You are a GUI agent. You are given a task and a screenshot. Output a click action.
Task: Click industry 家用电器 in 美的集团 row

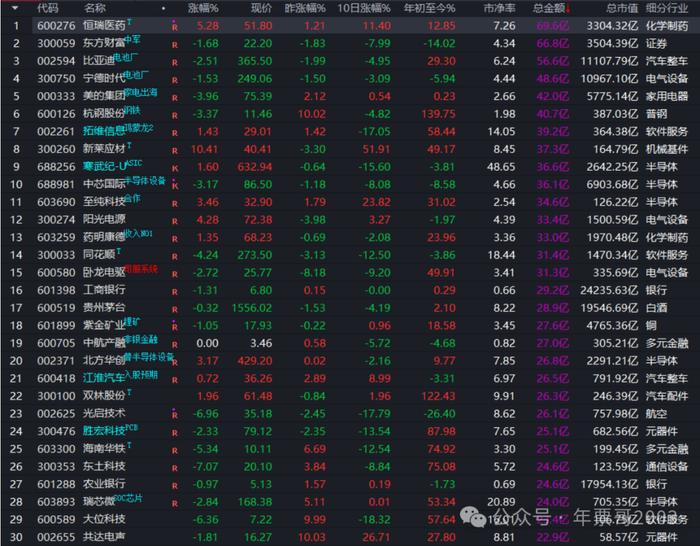tap(667, 96)
